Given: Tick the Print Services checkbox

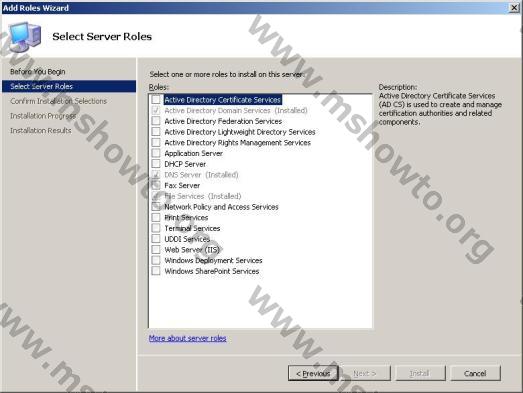Looking at the screenshot, I should (x=156, y=218).
